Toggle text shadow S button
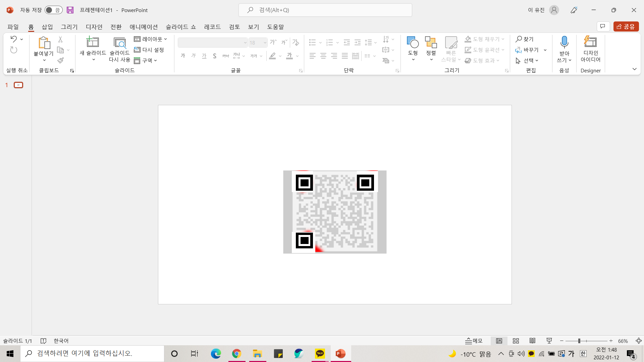This screenshot has width=644, height=362. 215,56
